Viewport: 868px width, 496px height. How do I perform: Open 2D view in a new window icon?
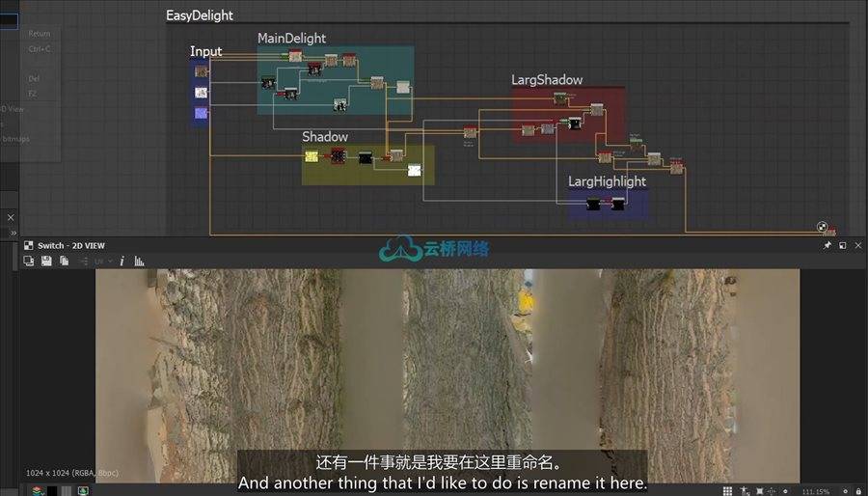(29, 261)
